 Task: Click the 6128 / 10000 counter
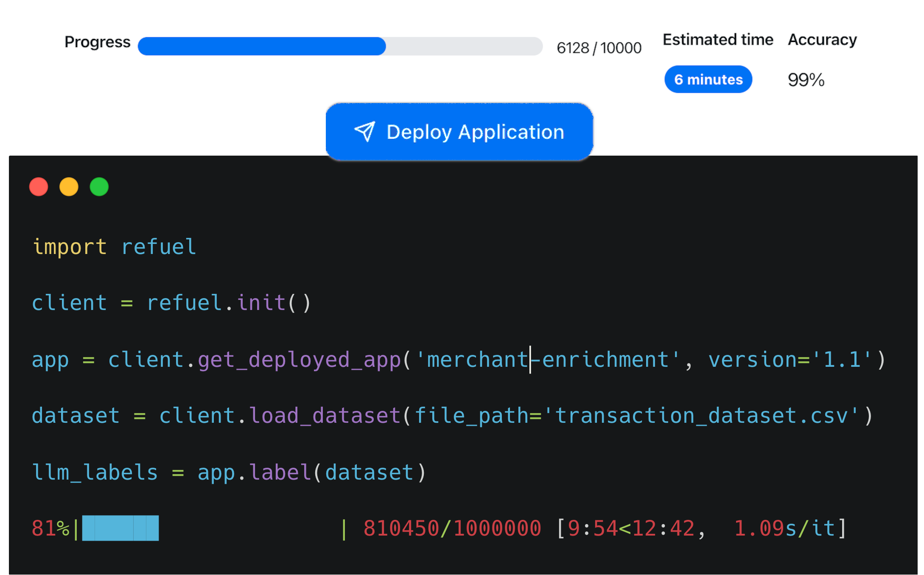coord(599,48)
